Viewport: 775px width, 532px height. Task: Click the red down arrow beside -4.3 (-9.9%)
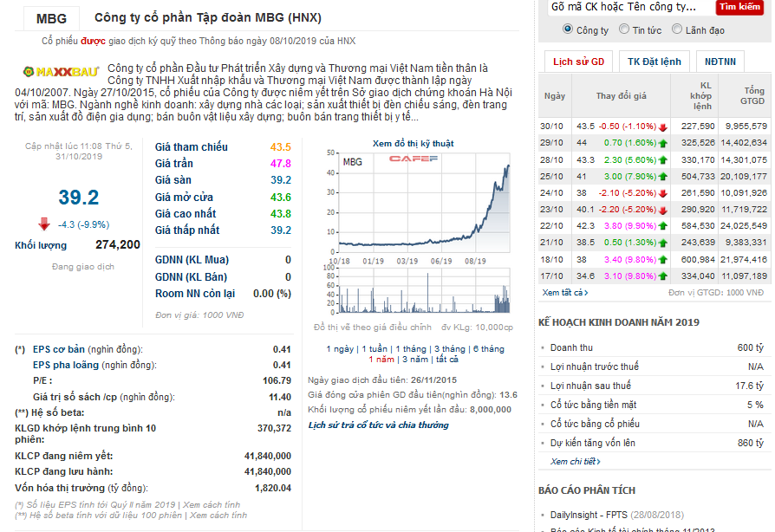tap(44, 224)
